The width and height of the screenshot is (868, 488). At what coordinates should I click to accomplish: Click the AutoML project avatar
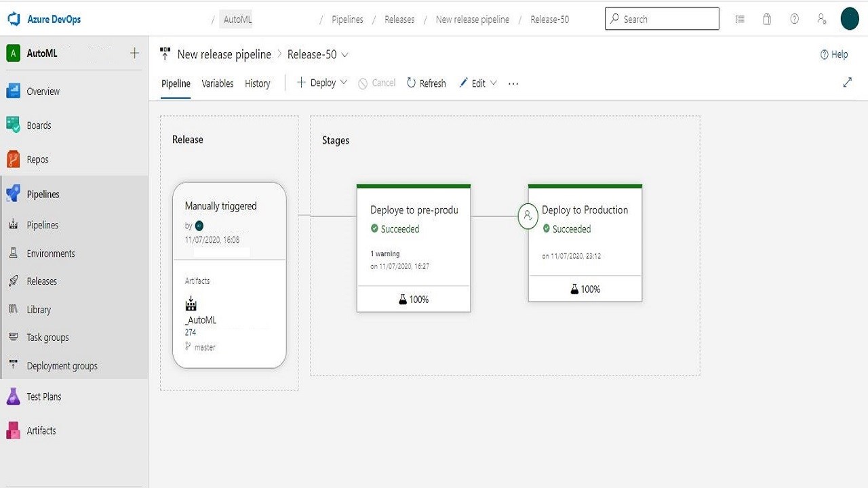tap(14, 53)
